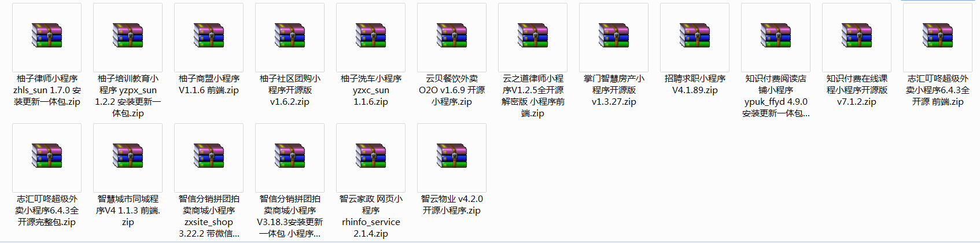The height and width of the screenshot is (243, 980).
Task: Click the 招聘求职小程序 V4.1.89.zip file name text
Action: click(695, 84)
